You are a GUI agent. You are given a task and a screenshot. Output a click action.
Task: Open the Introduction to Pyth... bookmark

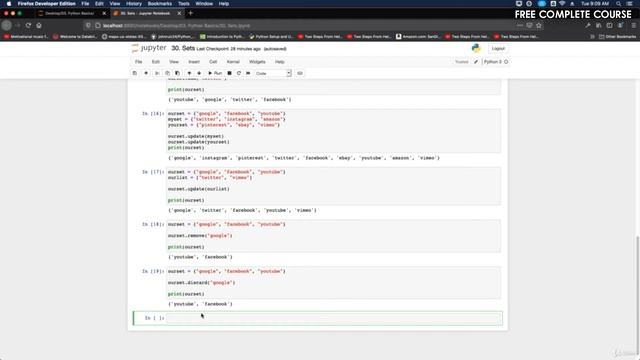[222, 36]
